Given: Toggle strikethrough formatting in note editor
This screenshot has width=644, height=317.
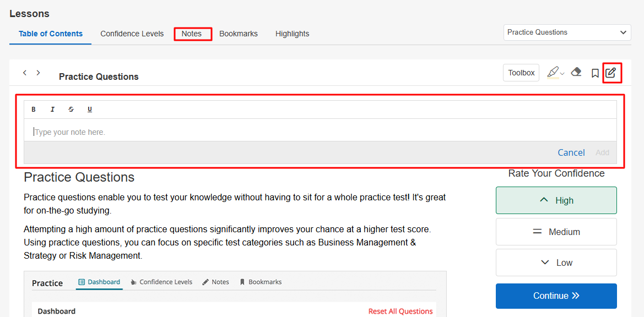Looking at the screenshot, I should [x=71, y=110].
